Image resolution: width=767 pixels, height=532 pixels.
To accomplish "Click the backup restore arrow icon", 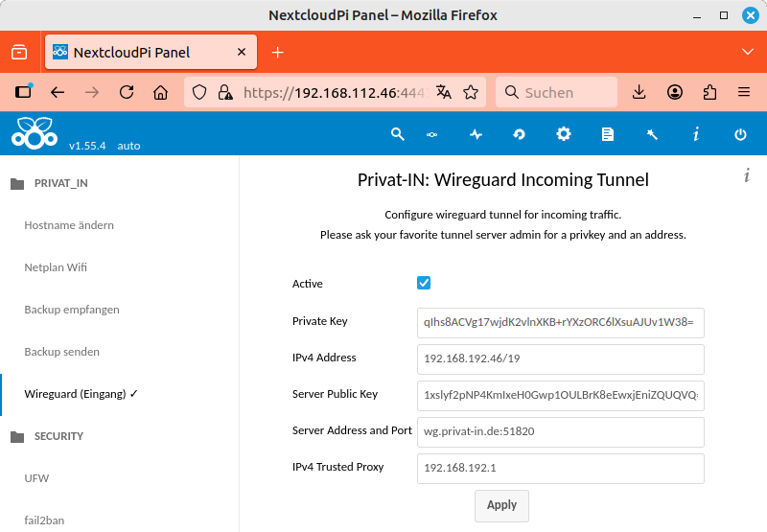I will coord(520,135).
